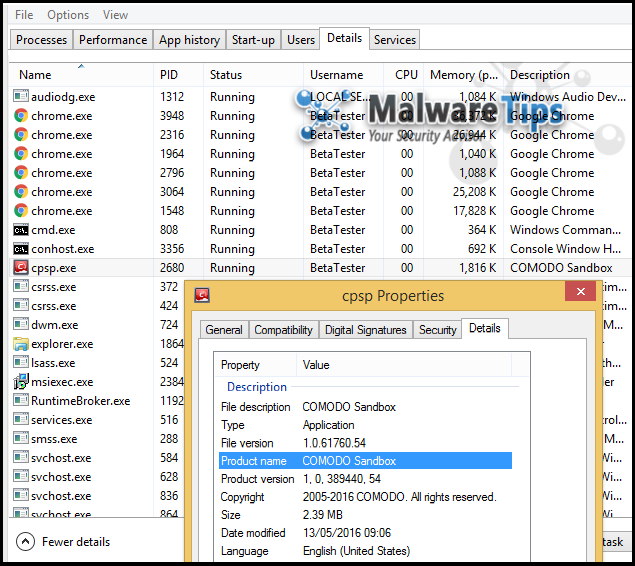Select the Type Application row
Screen dimensions: 635x566
tap(365, 425)
